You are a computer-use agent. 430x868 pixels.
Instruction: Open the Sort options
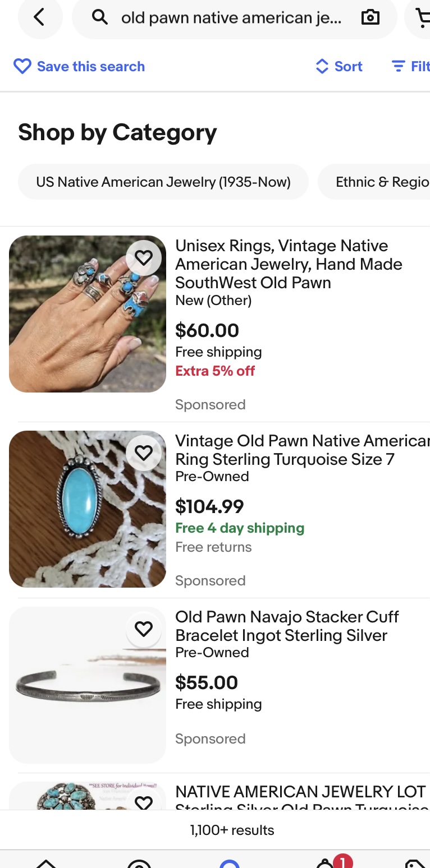point(339,67)
